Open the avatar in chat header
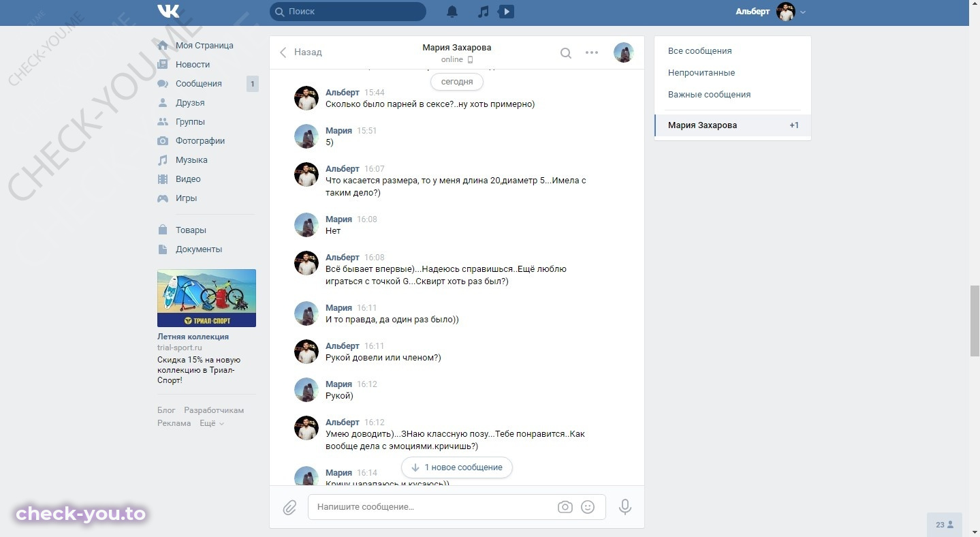 click(624, 52)
